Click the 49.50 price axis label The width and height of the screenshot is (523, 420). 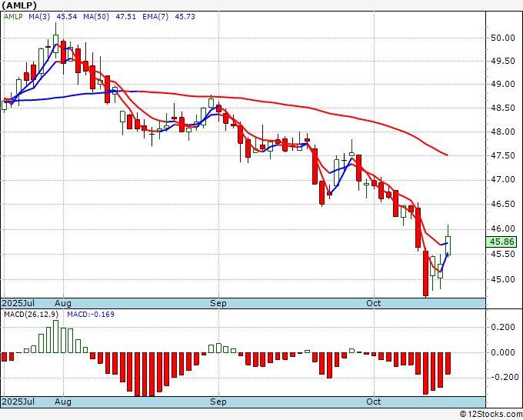point(503,62)
